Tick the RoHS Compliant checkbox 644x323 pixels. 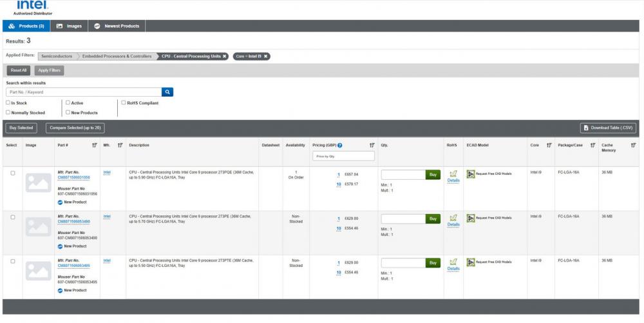tap(124, 103)
